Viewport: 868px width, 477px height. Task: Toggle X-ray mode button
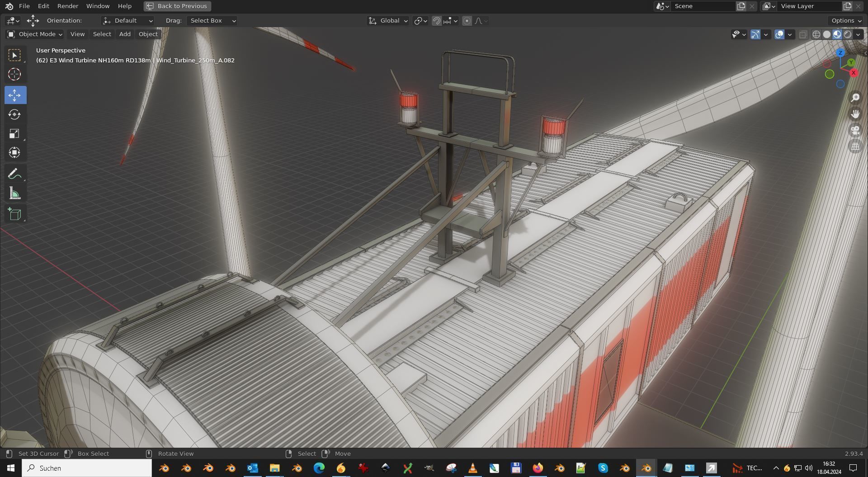pos(803,34)
